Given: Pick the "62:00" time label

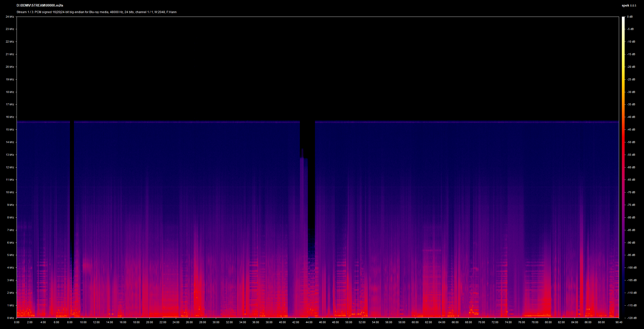Looking at the screenshot, I should (x=428, y=322).
